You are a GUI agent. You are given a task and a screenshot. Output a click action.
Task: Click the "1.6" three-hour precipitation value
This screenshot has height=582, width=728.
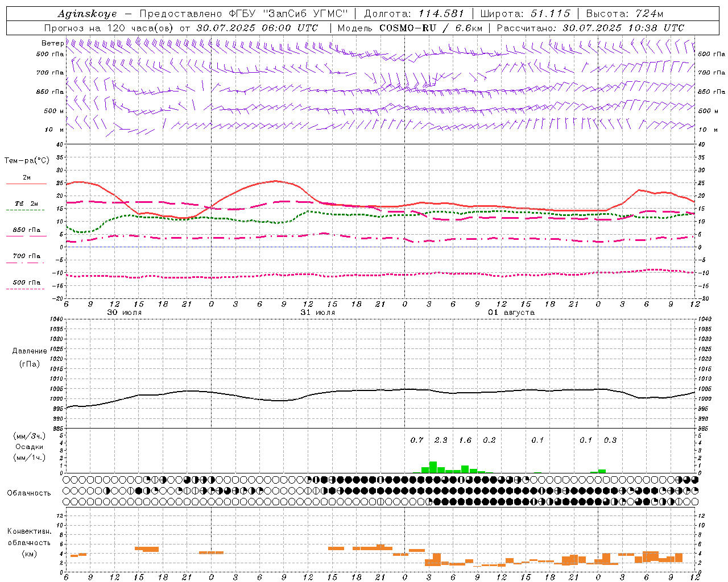click(x=465, y=440)
